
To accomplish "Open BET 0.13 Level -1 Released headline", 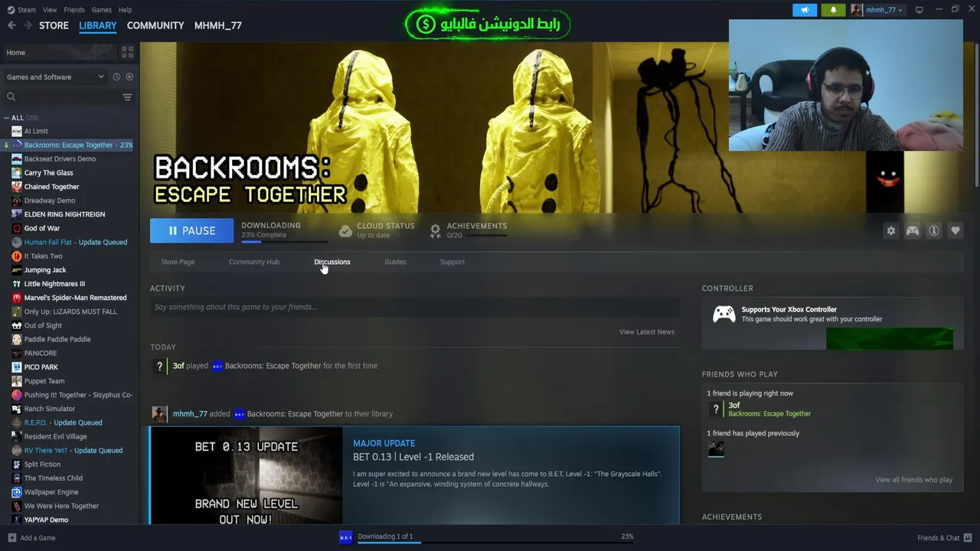I will 413,457.
